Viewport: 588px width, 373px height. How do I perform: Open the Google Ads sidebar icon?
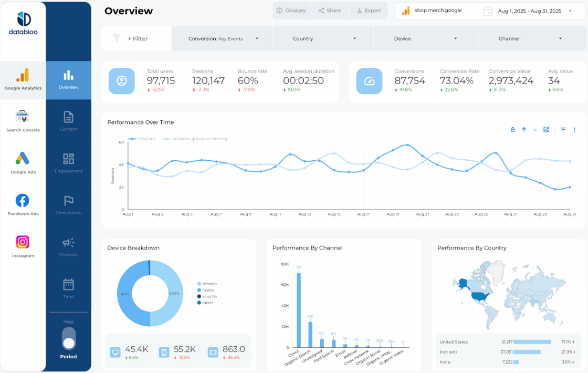23,162
